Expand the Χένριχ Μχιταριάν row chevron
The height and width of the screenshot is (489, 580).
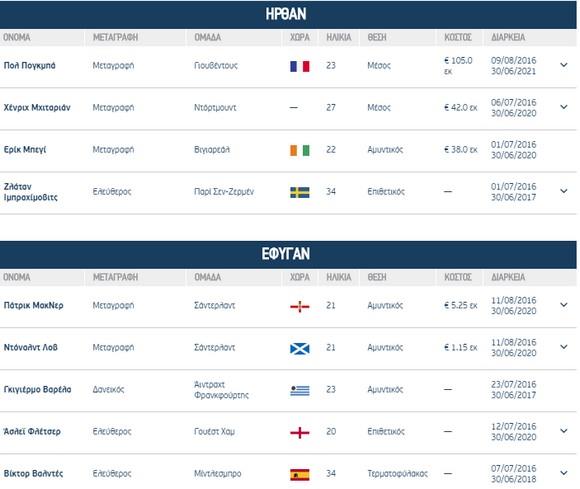tap(564, 107)
